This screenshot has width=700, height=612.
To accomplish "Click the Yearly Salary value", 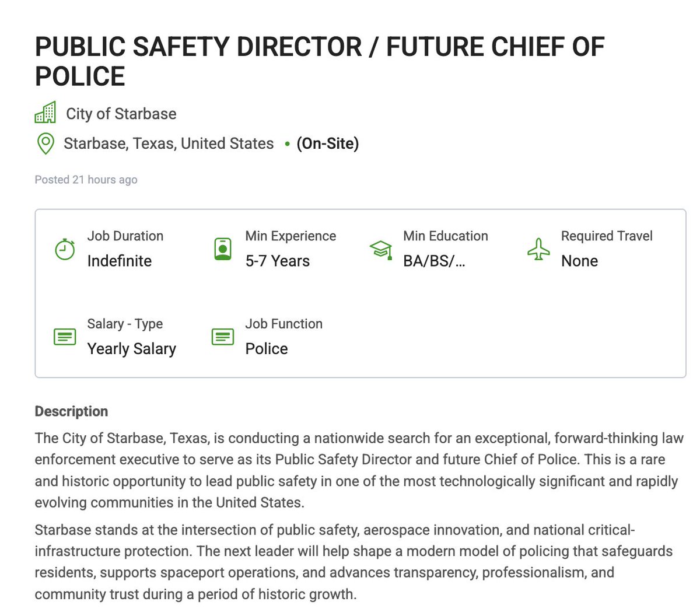I will coord(132,348).
